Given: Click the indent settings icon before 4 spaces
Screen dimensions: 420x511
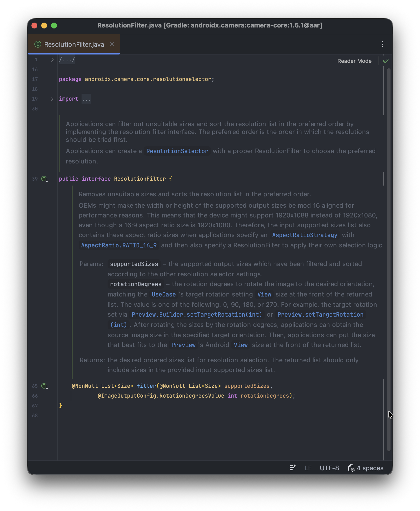Looking at the screenshot, I should 351,468.
